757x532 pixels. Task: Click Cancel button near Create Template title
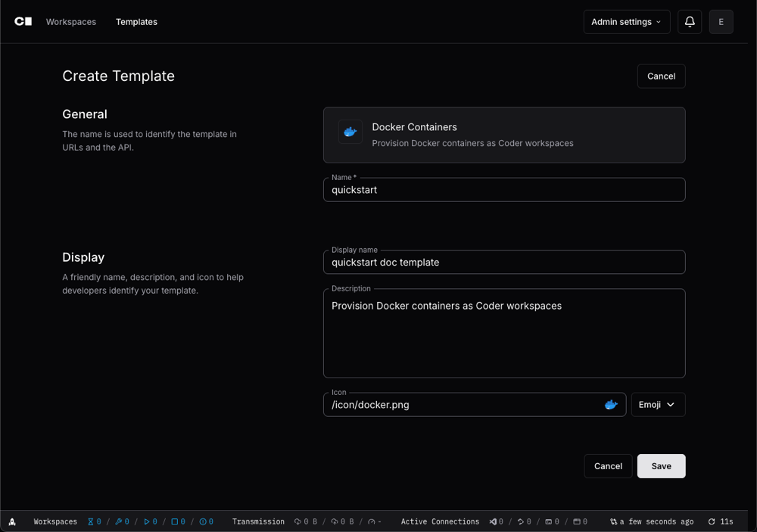(661, 76)
